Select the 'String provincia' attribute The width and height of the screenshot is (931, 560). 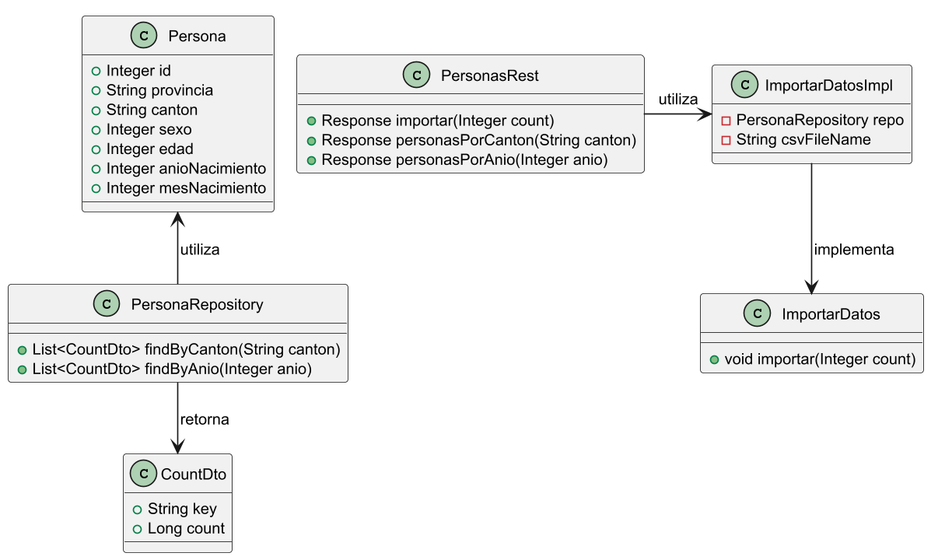pos(159,90)
